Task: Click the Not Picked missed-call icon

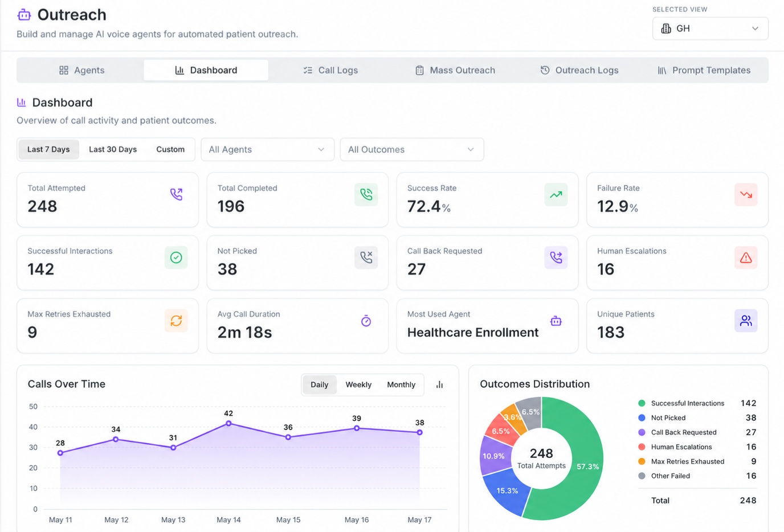Action: [x=366, y=257]
